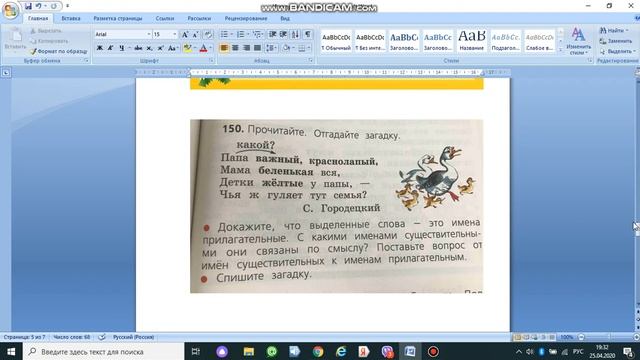The image size is (640, 360).
Task: Open Изменить стили menu
Action: (578, 41)
